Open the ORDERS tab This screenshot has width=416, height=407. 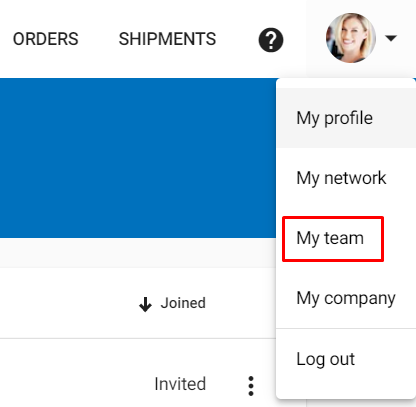46,39
